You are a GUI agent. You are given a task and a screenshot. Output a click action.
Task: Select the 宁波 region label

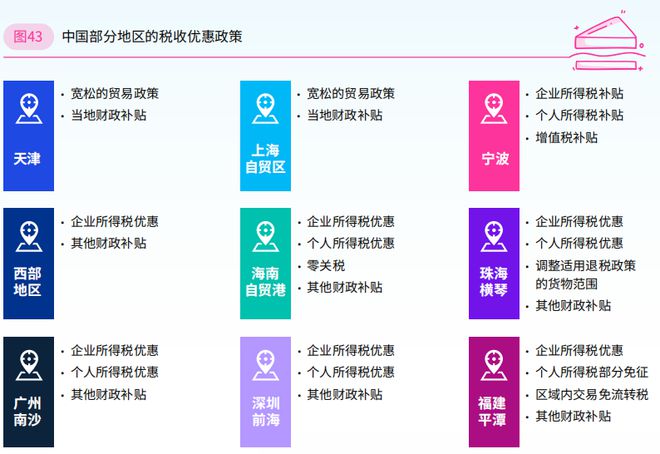click(495, 159)
